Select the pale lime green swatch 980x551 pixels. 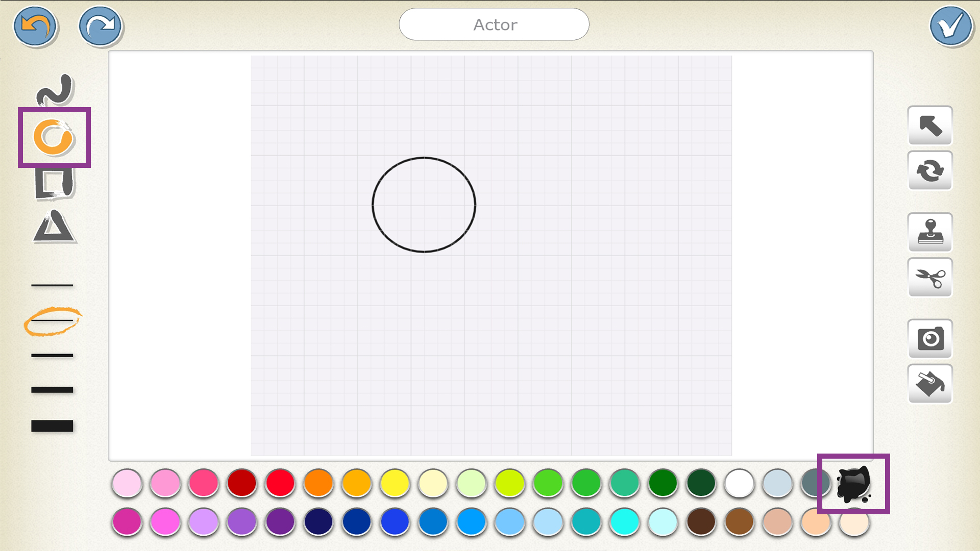[x=472, y=483]
